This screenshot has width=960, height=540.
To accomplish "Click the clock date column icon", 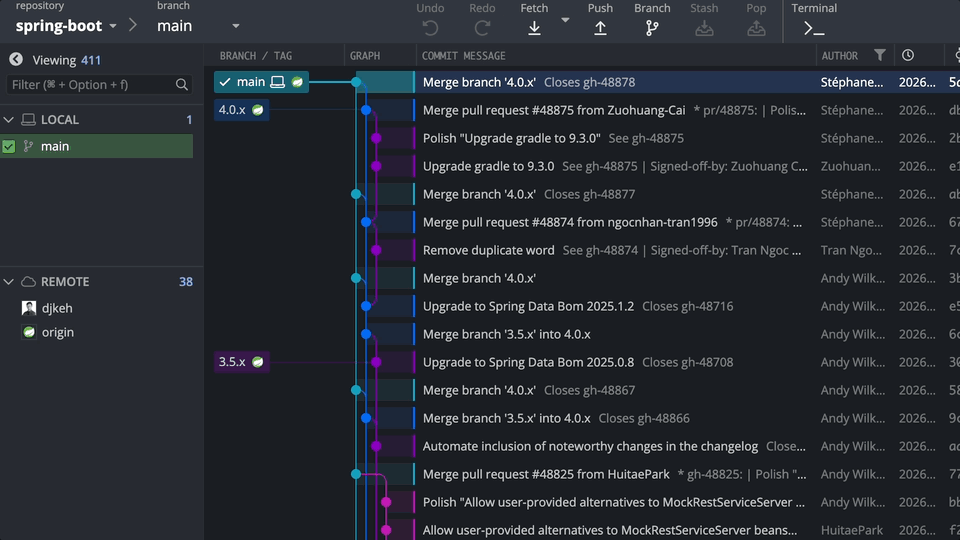I will (x=908, y=56).
